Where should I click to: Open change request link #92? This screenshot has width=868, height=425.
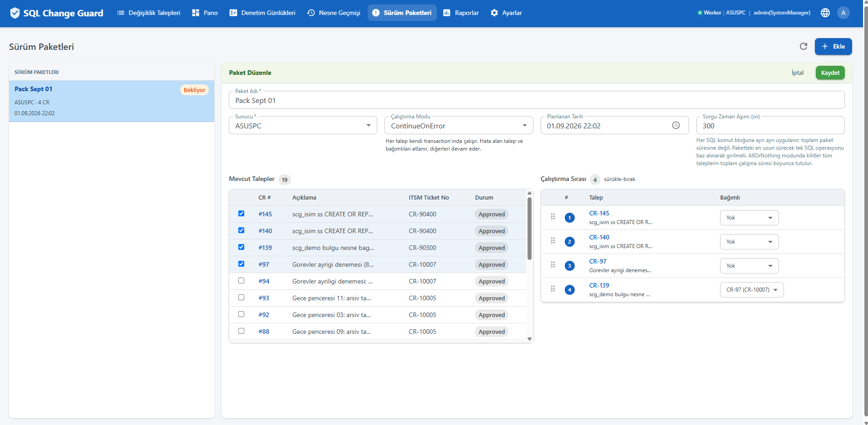(264, 315)
